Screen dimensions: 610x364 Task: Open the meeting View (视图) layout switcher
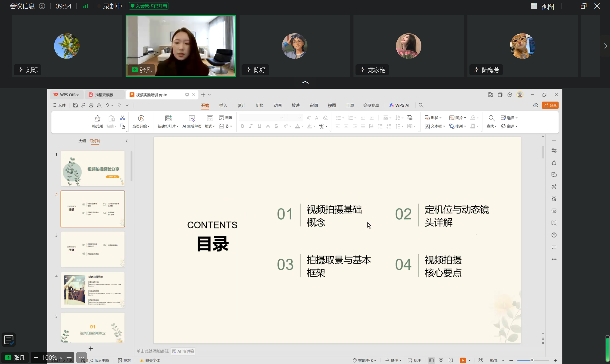click(x=543, y=6)
